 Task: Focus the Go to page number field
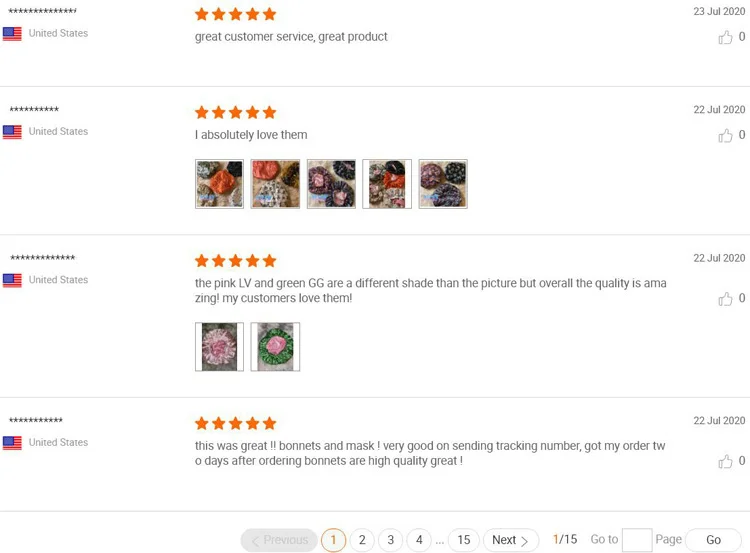[637, 540]
